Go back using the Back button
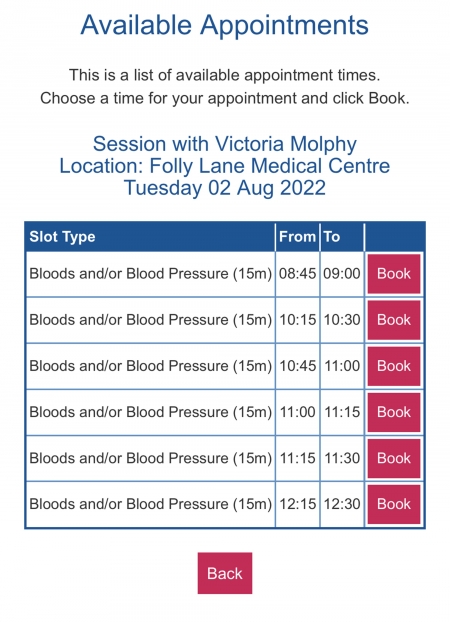450x622 pixels. 225,573
